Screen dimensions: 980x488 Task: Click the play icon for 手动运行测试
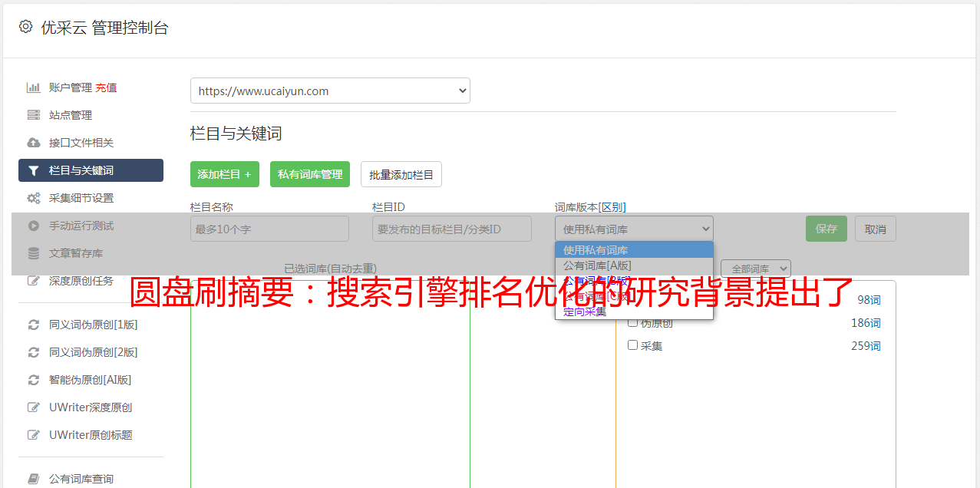[33, 226]
